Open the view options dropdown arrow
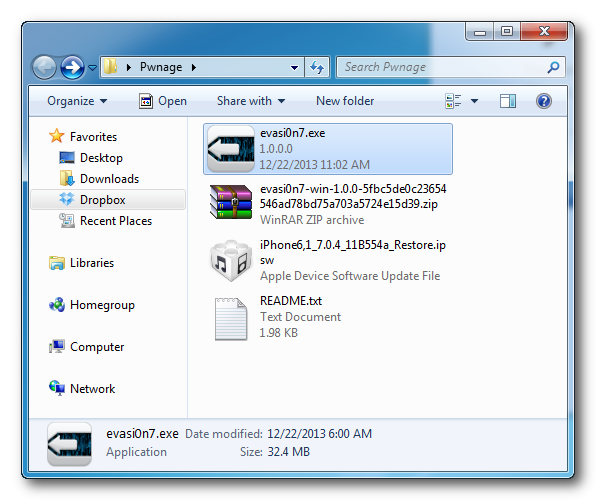Image resolution: width=596 pixels, height=500 pixels. click(474, 101)
